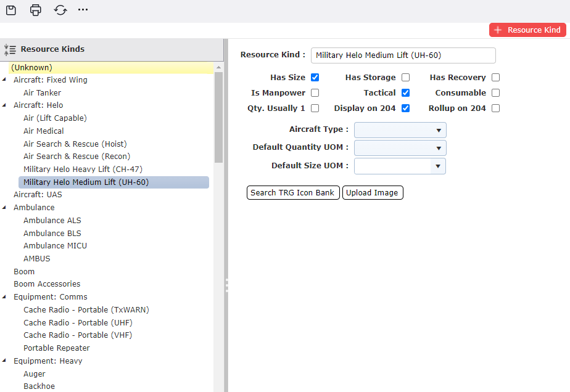Select Auger in the tree
The height and width of the screenshot is (392, 570).
[x=34, y=374]
